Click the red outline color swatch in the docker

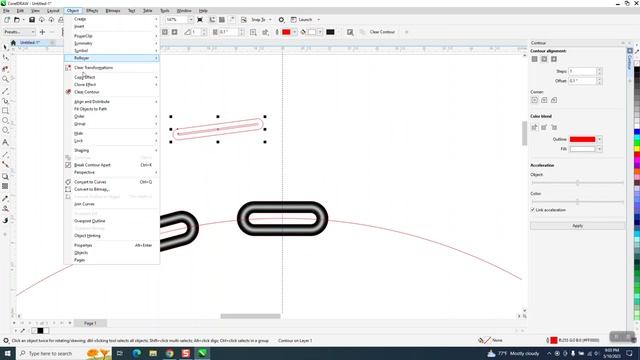(x=582, y=139)
